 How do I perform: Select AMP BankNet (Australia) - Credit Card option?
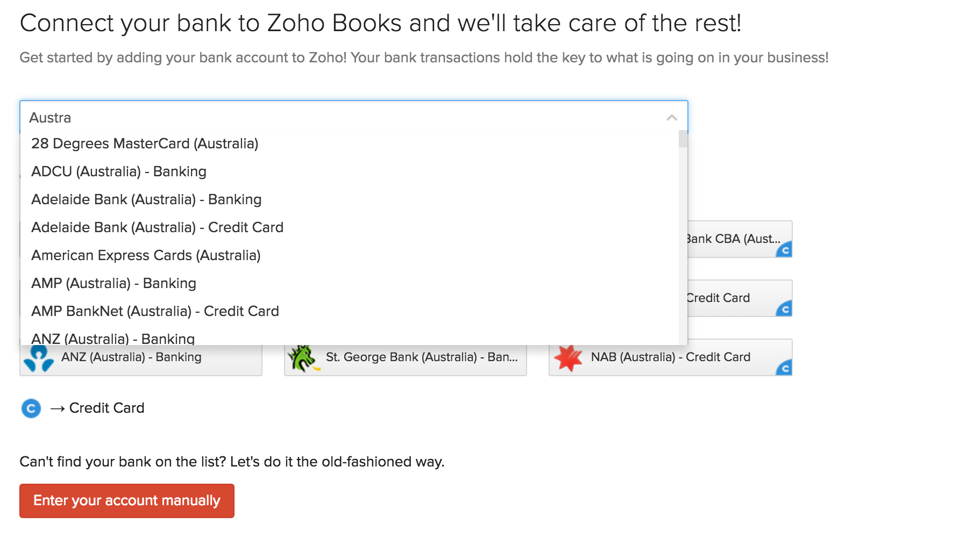coord(155,311)
